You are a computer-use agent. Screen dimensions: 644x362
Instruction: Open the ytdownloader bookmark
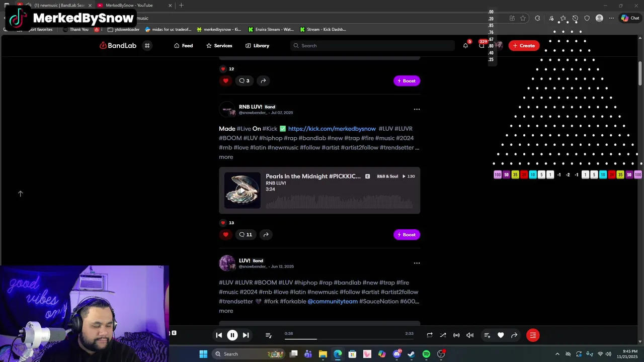[124, 30]
